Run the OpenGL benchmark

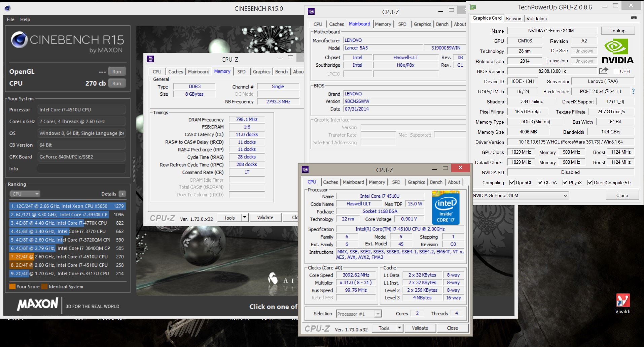click(117, 71)
